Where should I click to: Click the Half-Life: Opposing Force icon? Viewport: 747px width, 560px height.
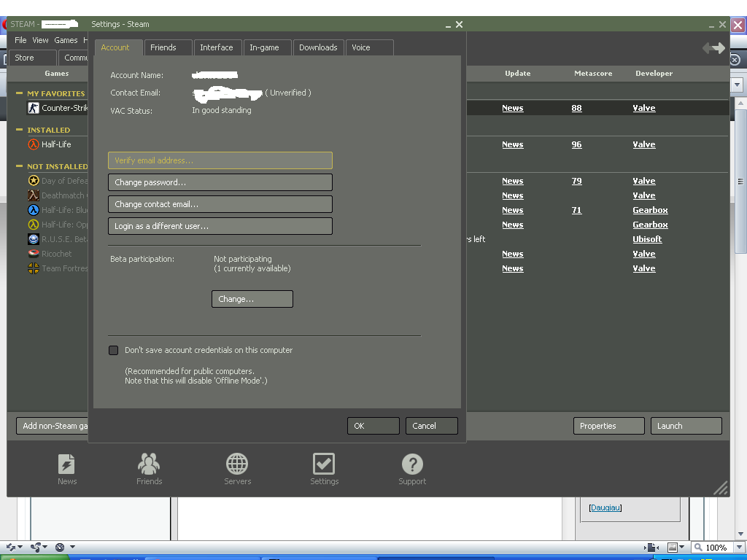point(34,225)
